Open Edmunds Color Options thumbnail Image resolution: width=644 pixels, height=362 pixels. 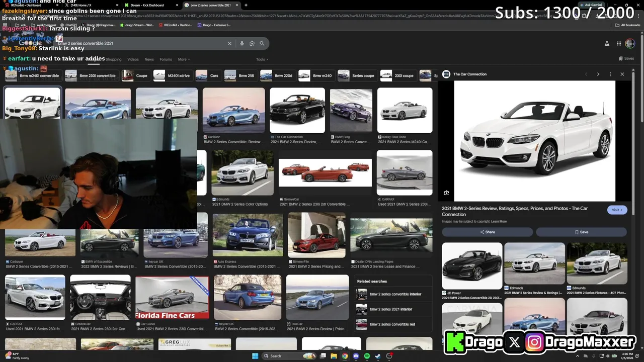point(243,172)
